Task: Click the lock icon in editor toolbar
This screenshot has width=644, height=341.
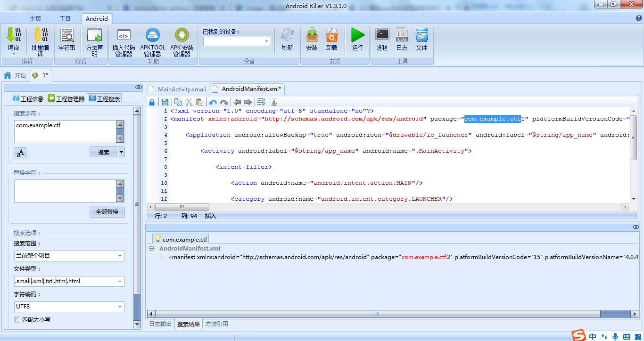Action: click(x=152, y=102)
